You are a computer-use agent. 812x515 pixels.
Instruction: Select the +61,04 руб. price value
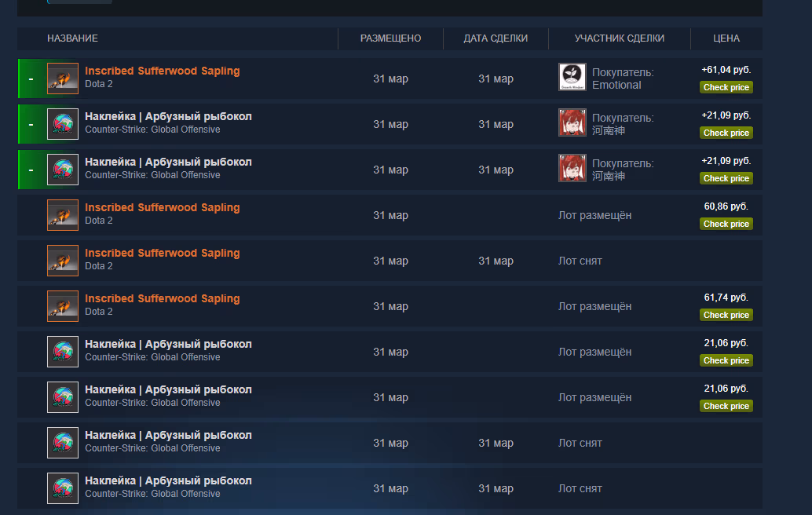(x=726, y=70)
